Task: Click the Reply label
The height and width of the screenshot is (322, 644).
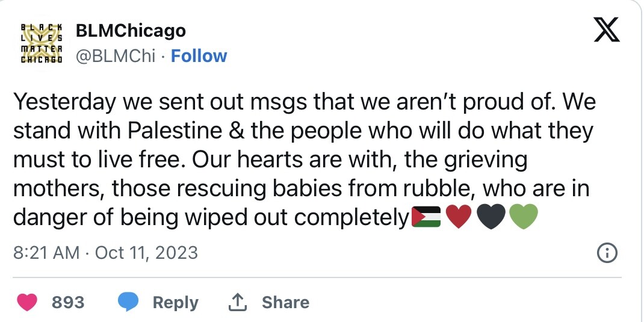Action: tap(175, 302)
